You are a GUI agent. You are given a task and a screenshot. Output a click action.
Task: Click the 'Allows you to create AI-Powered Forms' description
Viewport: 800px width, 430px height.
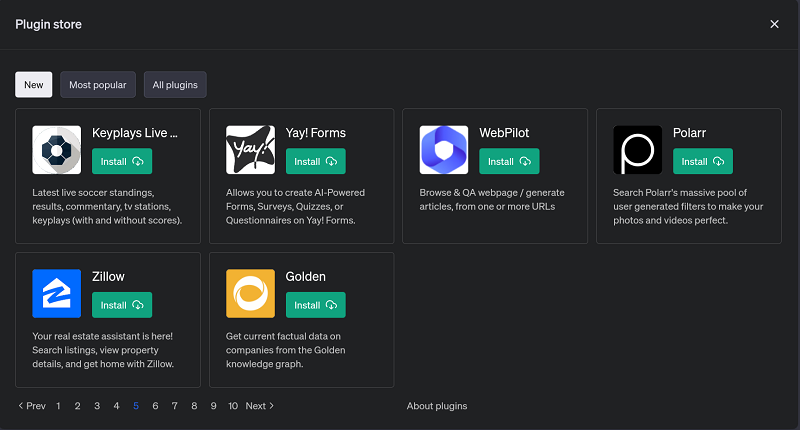pos(295,207)
